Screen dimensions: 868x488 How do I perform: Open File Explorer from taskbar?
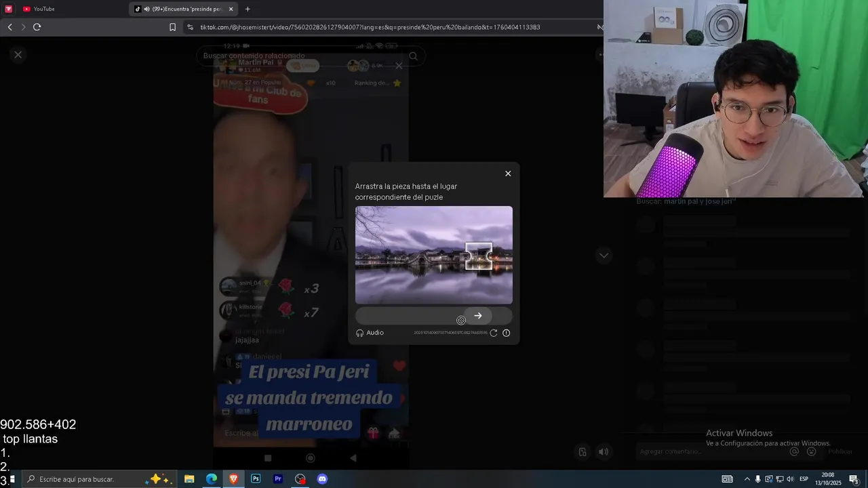(x=189, y=479)
